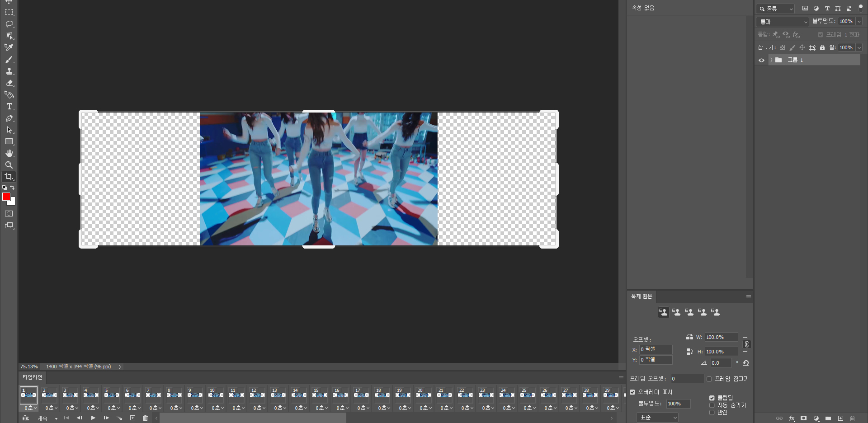Open the 계속 looping options dropdown
Screen dimensions: 868x423
47,418
